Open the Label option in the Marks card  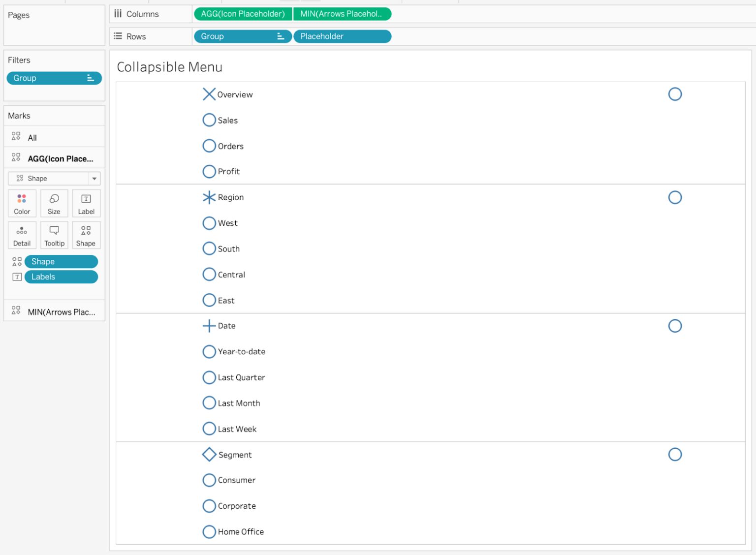coord(86,203)
